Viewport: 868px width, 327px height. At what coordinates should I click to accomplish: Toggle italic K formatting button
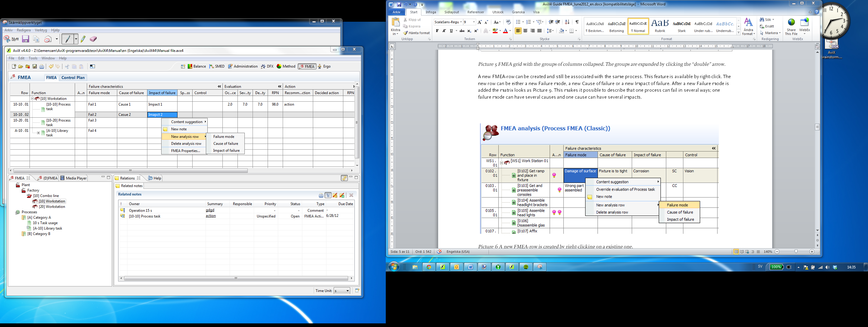coord(444,31)
